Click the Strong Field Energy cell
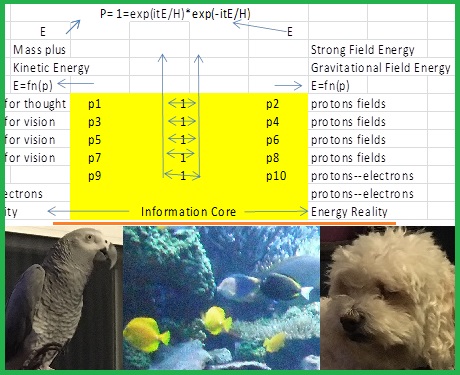This screenshot has height=375, width=460. 363,50
